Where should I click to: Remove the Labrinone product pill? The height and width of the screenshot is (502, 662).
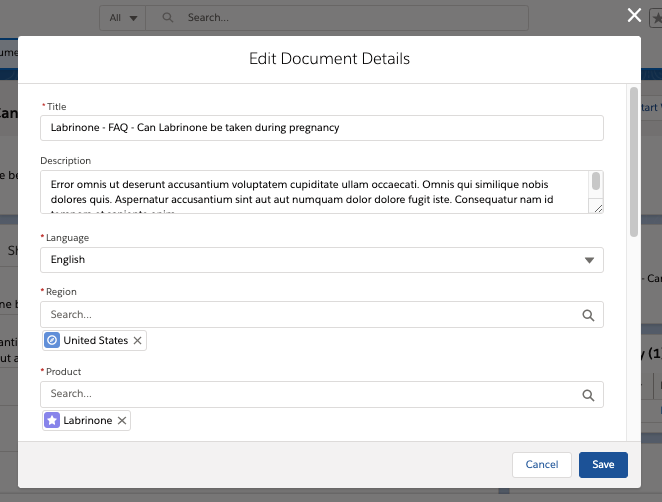tap(122, 421)
